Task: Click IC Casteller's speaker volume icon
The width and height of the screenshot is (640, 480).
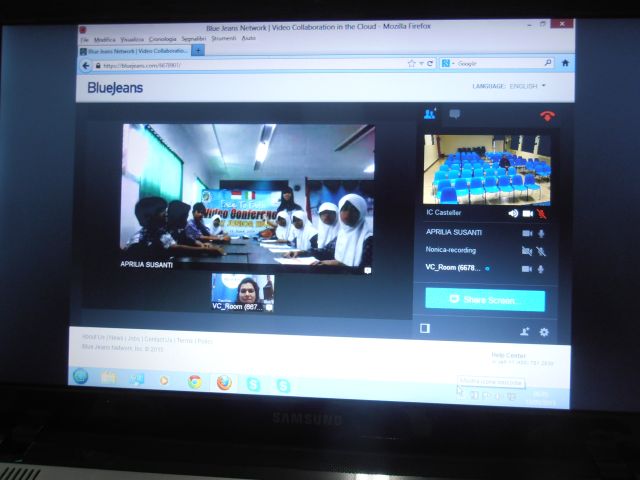Action: pyautogui.click(x=513, y=213)
